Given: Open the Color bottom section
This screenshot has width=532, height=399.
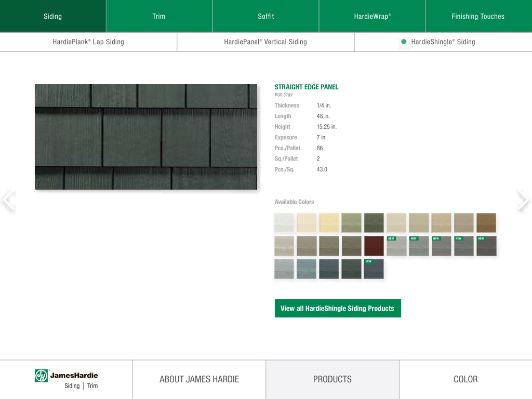Looking at the screenshot, I should (x=466, y=379).
